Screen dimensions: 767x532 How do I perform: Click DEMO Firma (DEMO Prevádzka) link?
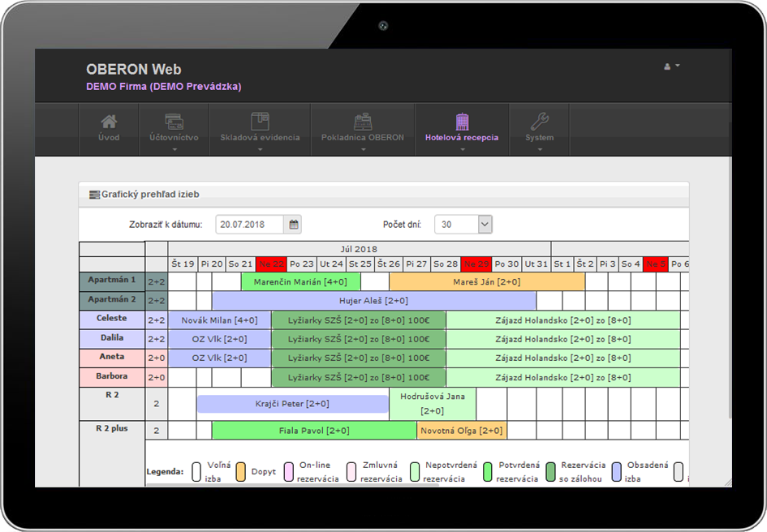pos(163,87)
